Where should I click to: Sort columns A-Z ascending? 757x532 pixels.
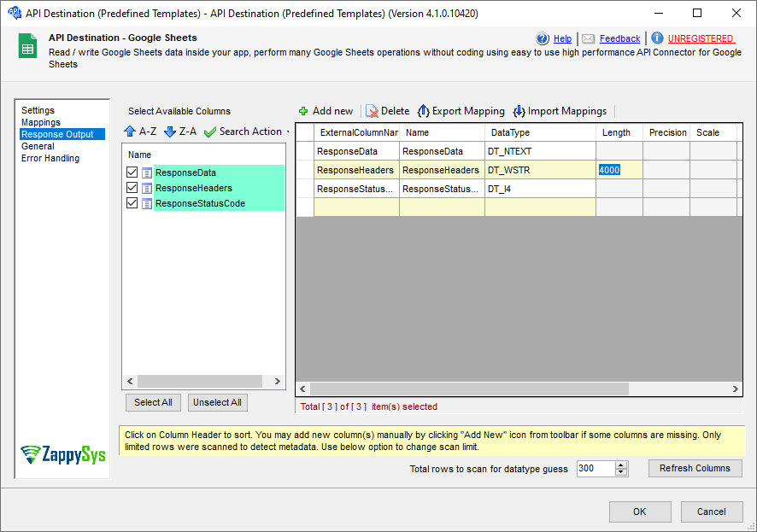point(140,132)
